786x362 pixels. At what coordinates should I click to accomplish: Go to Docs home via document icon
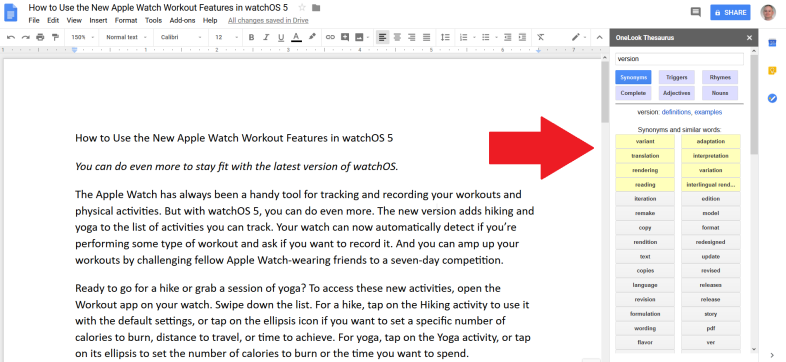coord(12,14)
